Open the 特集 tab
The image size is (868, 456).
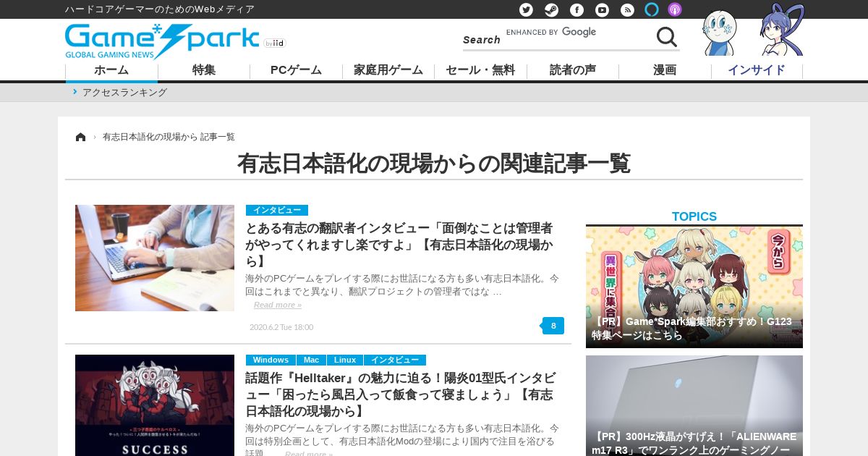coord(204,70)
